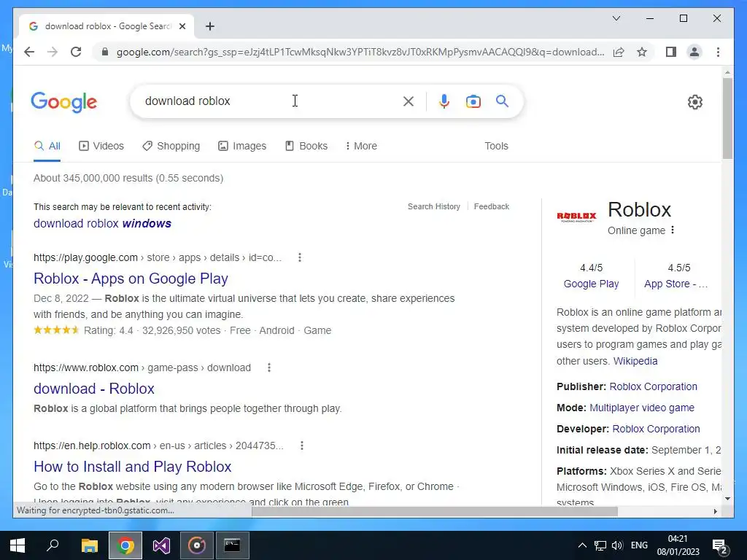
Task: Bookmark this tab with the star
Action: tap(642, 52)
